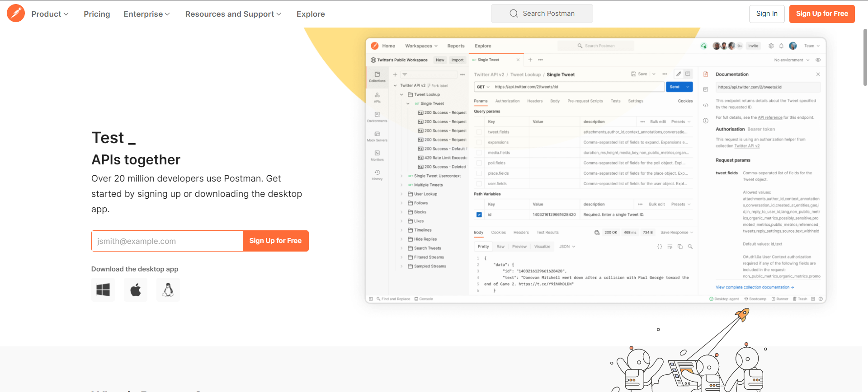Open the JSON format dropdown in response
The image size is (868, 392).
[x=567, y=247]
